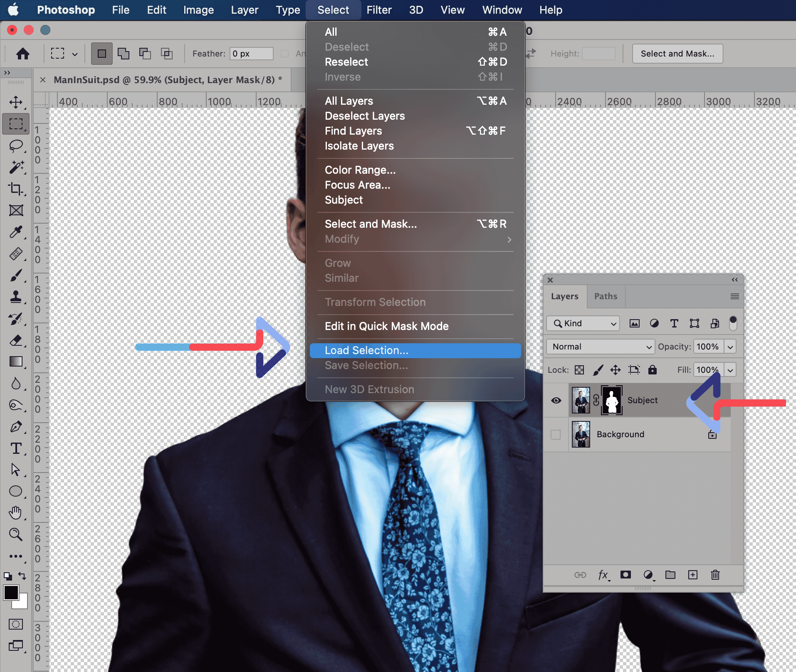Viewport: 796px width, 672px height.
Task: Click the foreground color swatch
Action: [x=11, y=593]
